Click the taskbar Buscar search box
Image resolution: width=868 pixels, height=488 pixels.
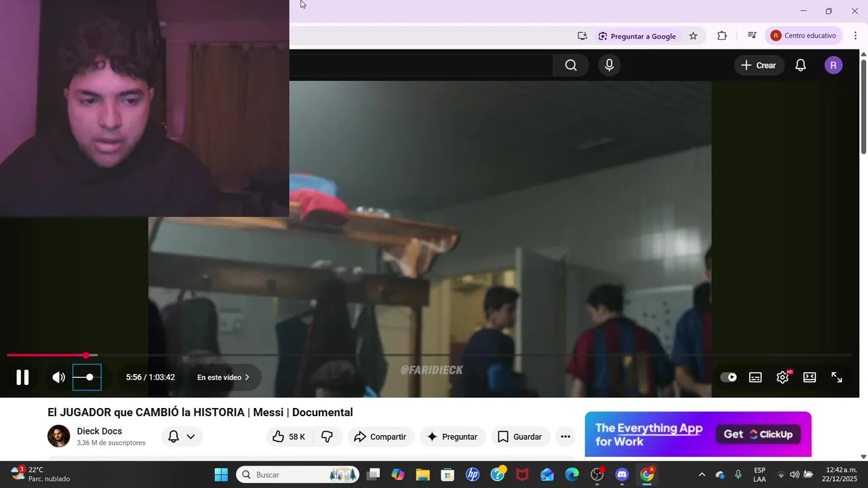coord(298,474)
